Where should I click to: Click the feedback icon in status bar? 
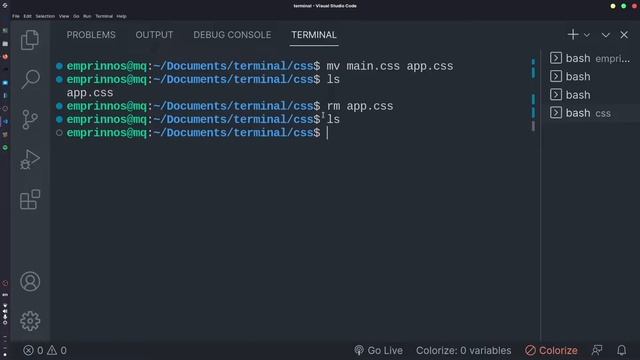click(597, 350)
